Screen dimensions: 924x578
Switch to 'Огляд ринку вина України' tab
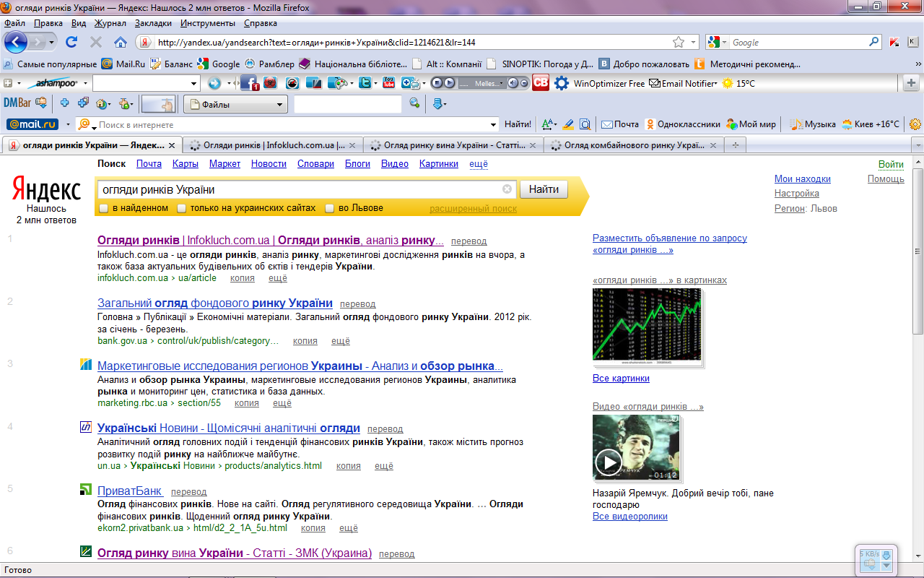454,145
